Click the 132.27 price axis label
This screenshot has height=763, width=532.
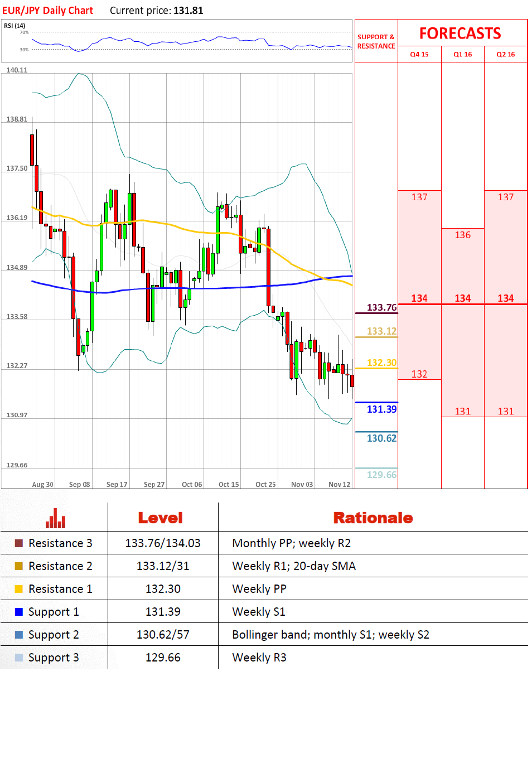pos(17,366)
